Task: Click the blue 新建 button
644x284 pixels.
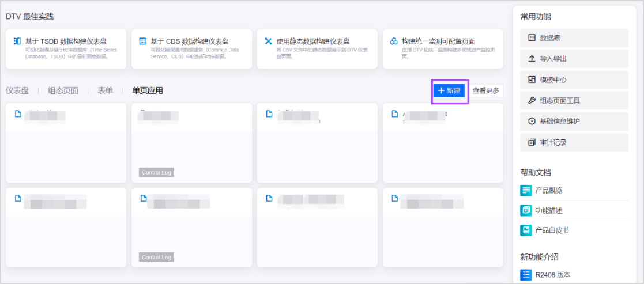Action: (x=449, y=91)
